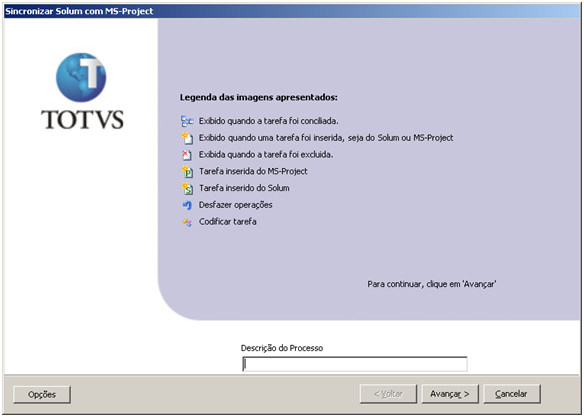Image resolution: width=584 pixels, height=417 pixels.
Task: Open the Opções button
Action: coord(42,394)
